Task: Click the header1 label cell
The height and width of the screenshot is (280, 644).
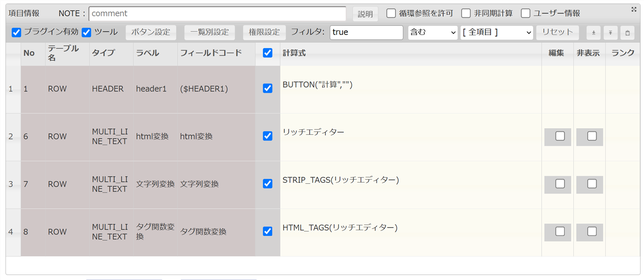Action: pos(156,89)
